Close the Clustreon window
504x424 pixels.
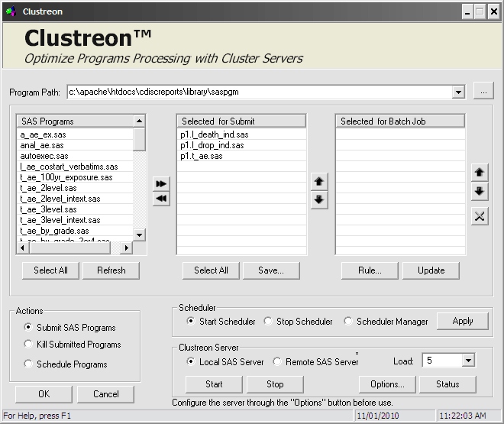coord(494,12)
